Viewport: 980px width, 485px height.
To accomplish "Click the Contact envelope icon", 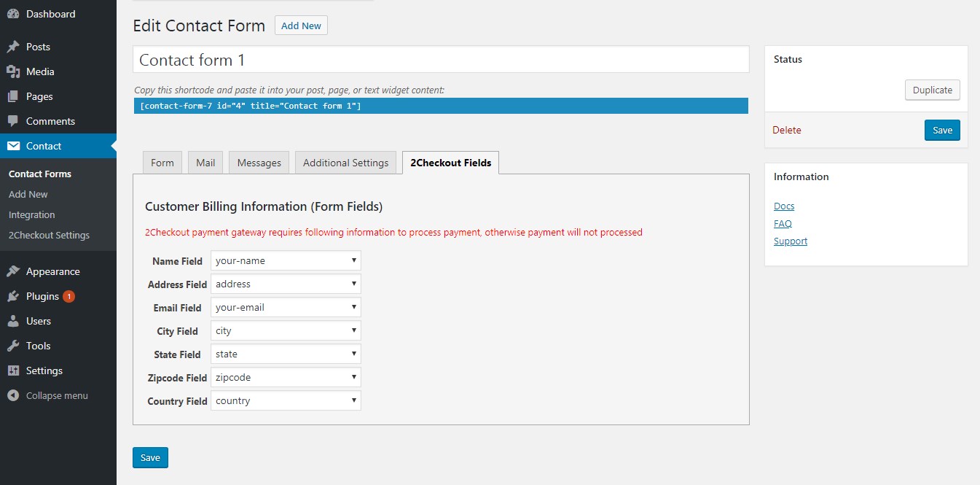I will [13, 146].
